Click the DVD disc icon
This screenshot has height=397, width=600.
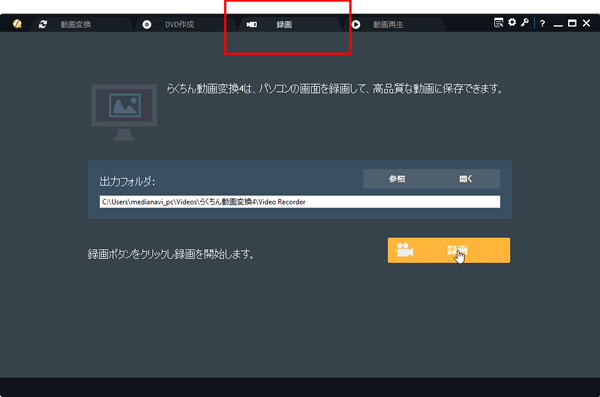[x=147, y=25]
